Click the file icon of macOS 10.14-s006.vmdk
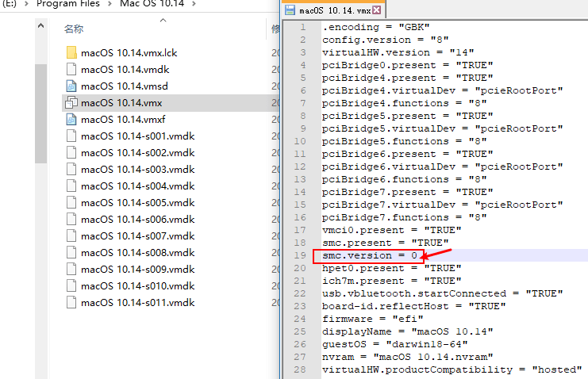Screen dimensions: 588x379 pos(71,219)
